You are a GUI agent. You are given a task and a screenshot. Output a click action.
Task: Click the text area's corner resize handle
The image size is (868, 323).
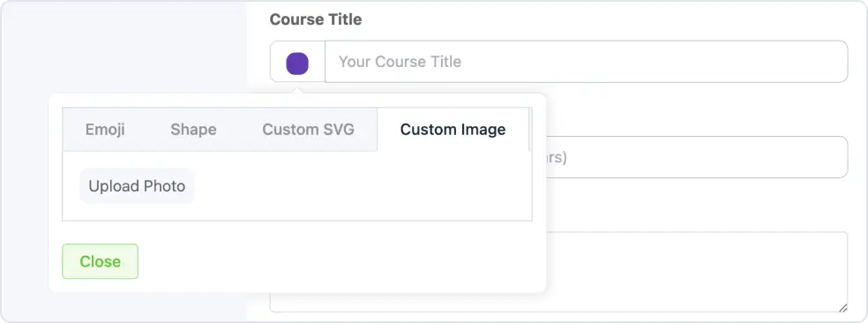coord(842,307)
